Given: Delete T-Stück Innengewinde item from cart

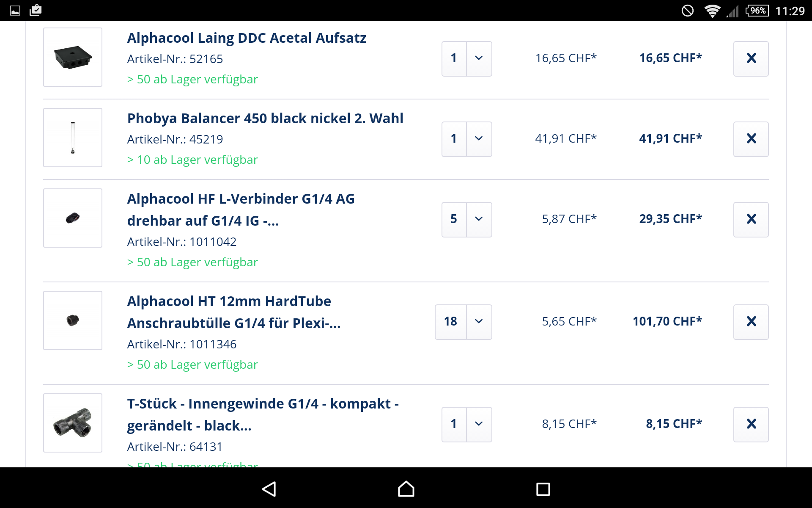Looking at the screenshot, I should coord(751,424).
